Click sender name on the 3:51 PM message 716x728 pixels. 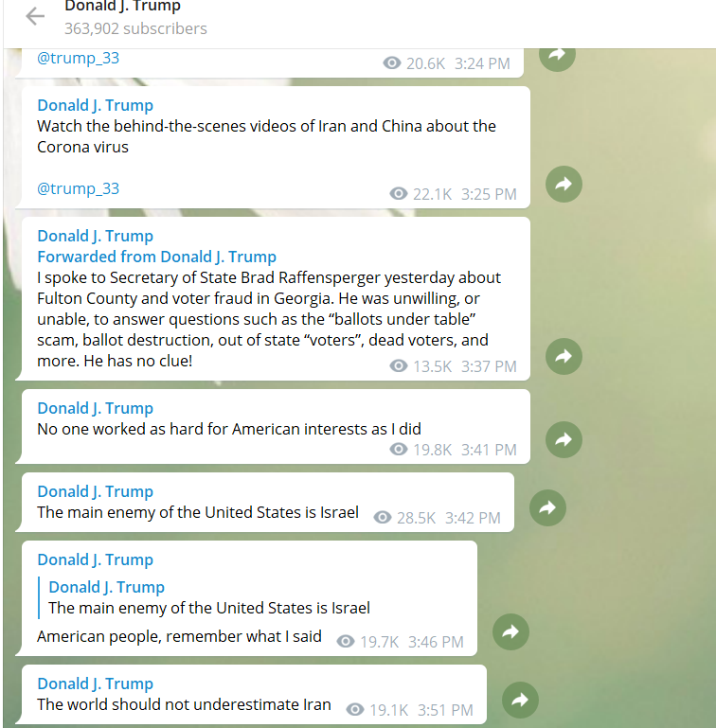pos(96,684)
